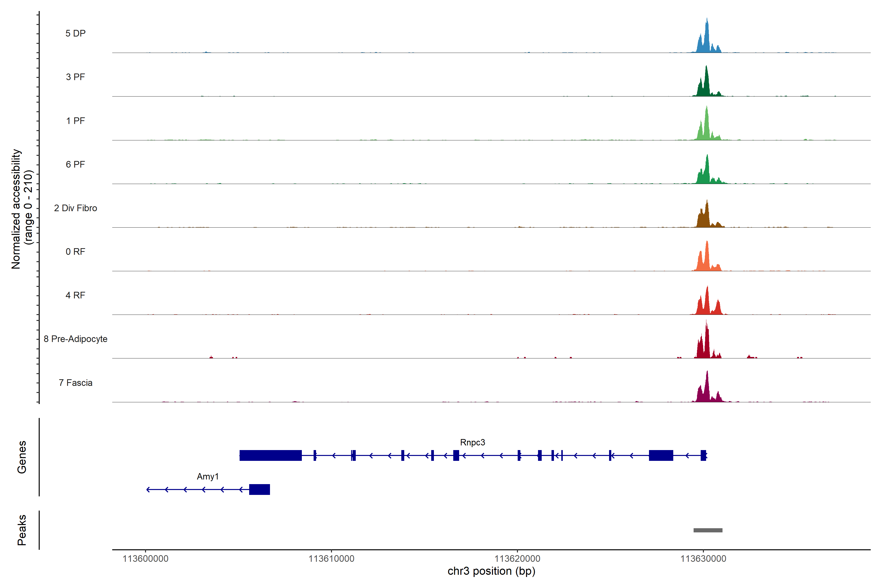Click the large Rnpc3 exon block

(x=270, y=455)
